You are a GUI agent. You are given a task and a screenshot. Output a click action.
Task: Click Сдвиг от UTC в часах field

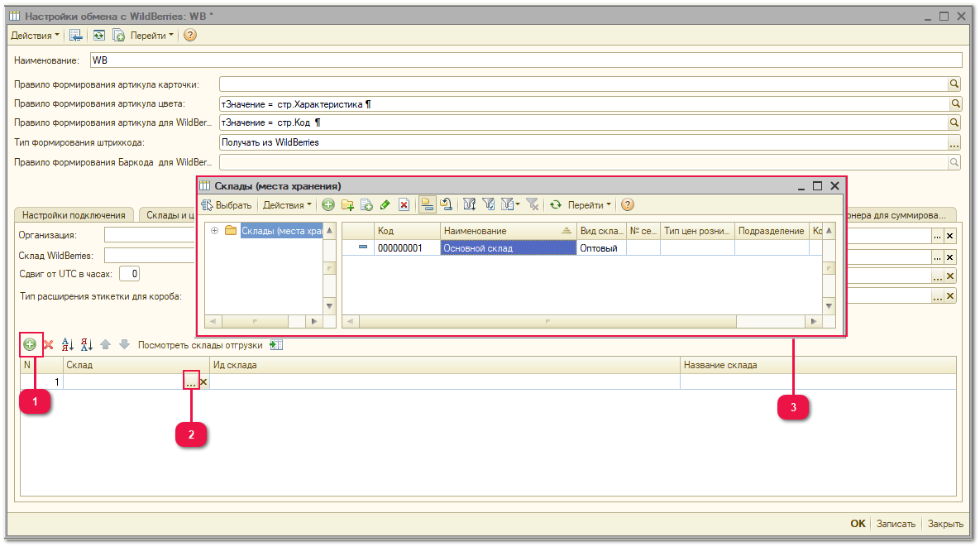pos(129,274)
